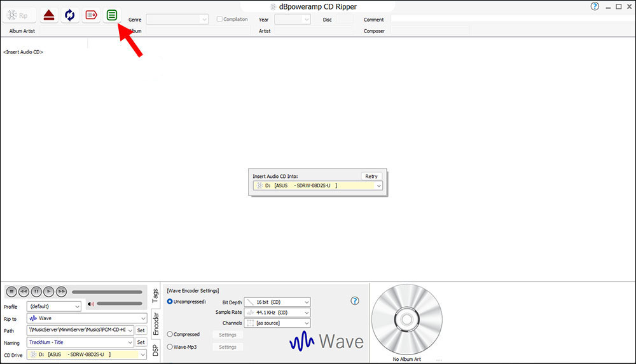Screen dimensions: 636x364
Task: Switch to the DSP tab
Action: [x=155, y=349]
